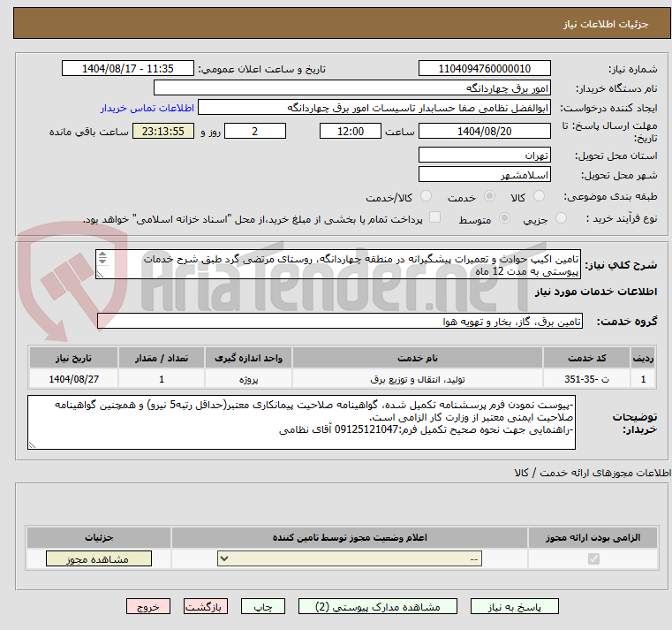The height and width of the screenshot is (630, 672).
Task: Click the deadline time 12:00 field
Action: 351,132
